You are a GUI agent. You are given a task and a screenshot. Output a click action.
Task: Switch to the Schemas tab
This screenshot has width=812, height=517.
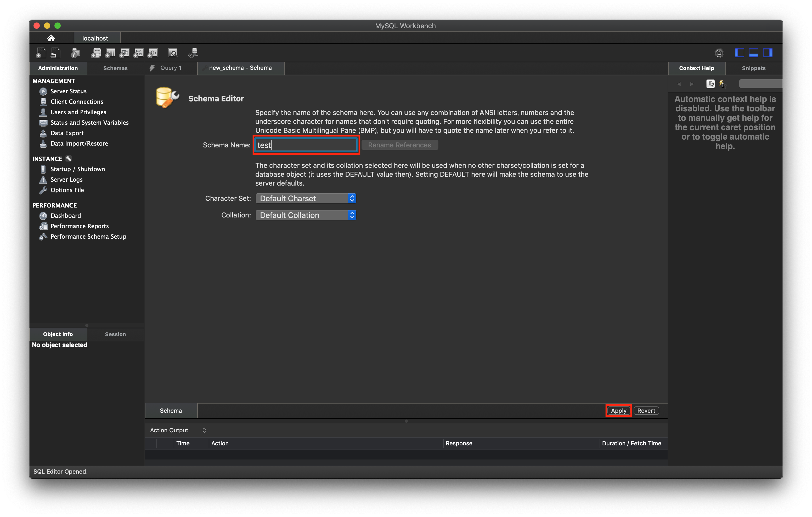point(115,68)
